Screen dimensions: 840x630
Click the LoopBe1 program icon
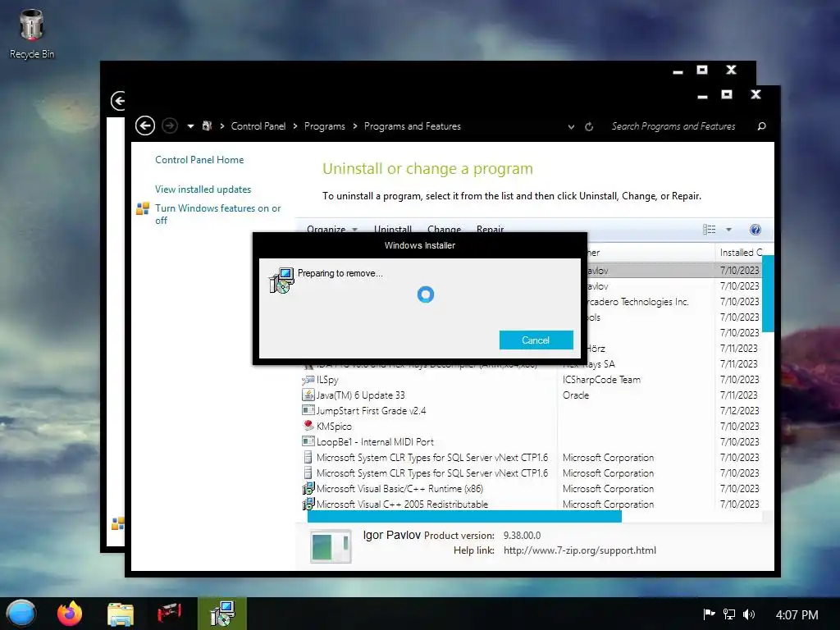308,441
